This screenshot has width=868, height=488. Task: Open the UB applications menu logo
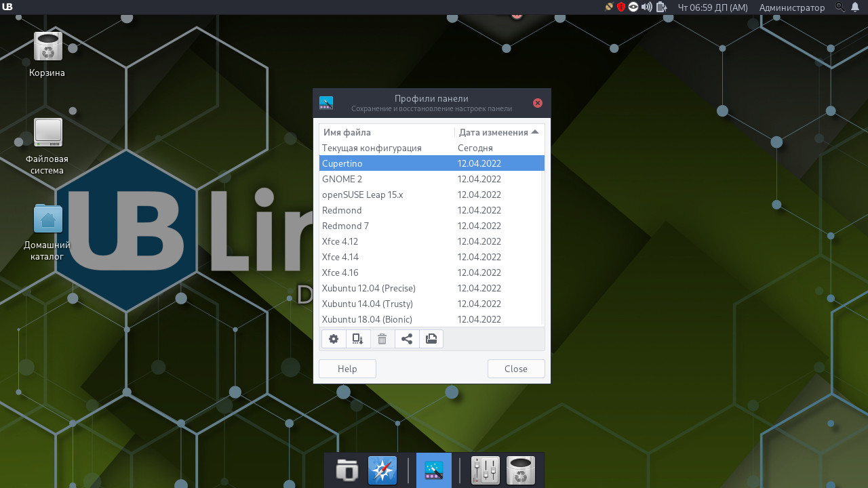(x=7, y=7)
